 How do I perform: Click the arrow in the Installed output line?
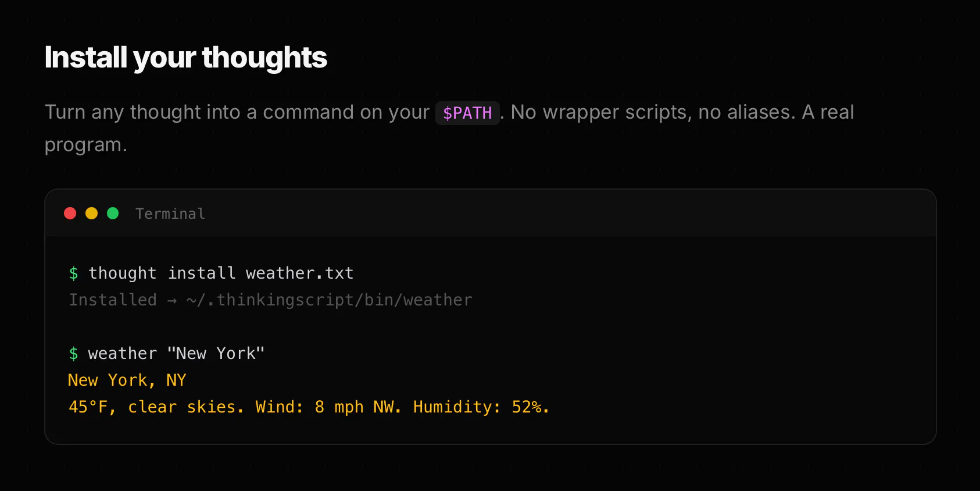point(172,301)
